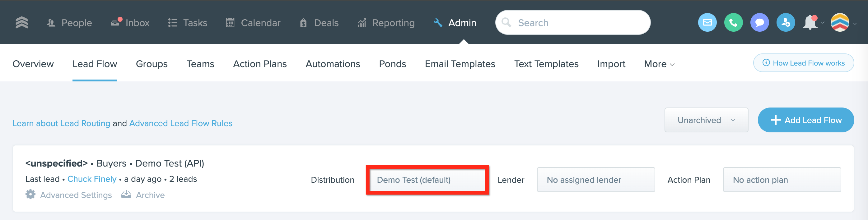Switch to the Action Plans tab
This screenshot has height=220, width=868.
coord(259,64)
